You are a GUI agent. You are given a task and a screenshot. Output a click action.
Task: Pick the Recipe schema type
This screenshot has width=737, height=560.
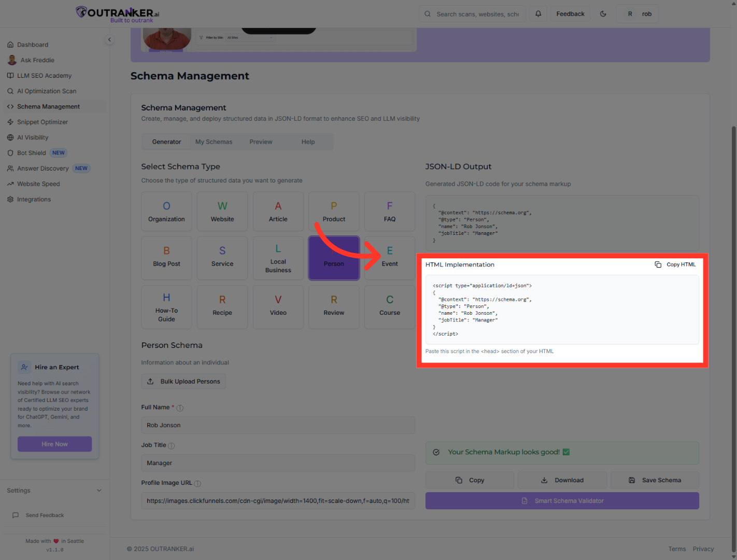coord(222,307)
